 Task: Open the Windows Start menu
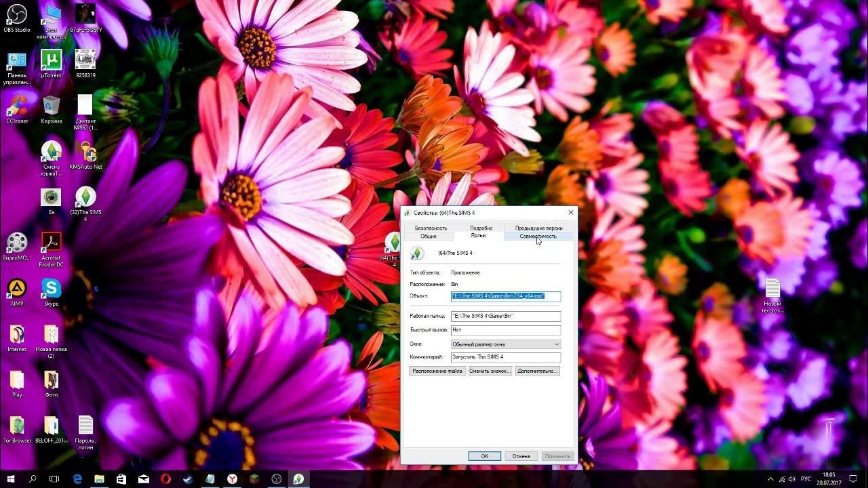click(11, 479)
